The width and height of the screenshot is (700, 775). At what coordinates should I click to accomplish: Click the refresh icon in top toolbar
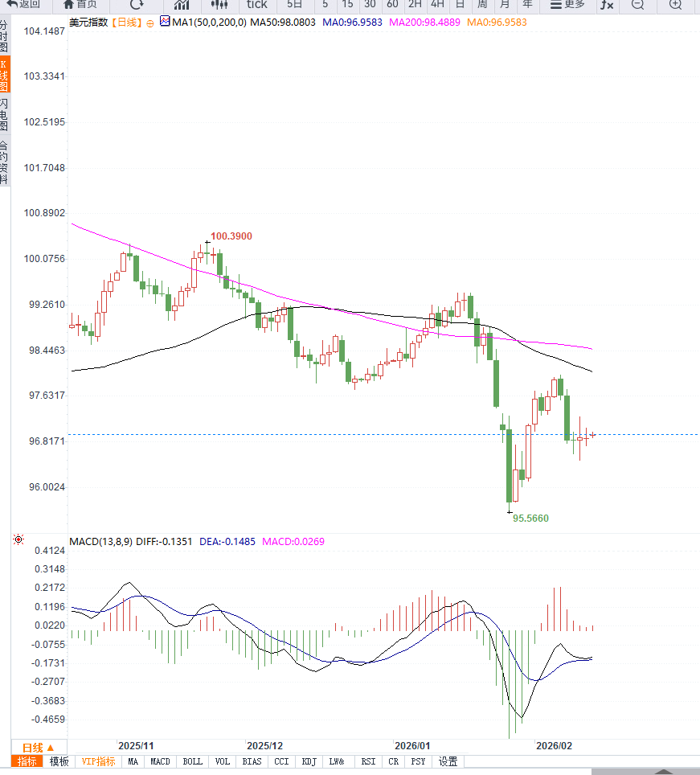[137, 4]
